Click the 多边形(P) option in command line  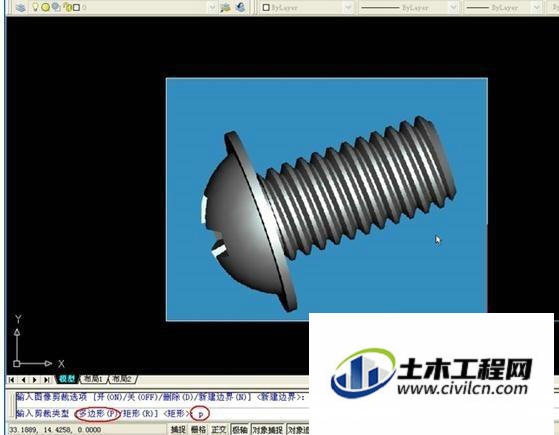97,414
